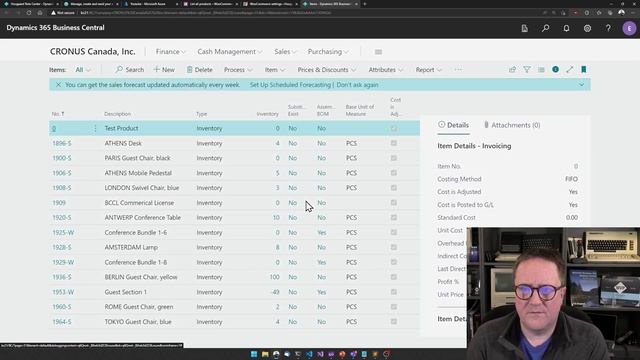640x360 pixels.
Task: Open Visual Studio Code on taskbar
Action: (x=309, y=354)
